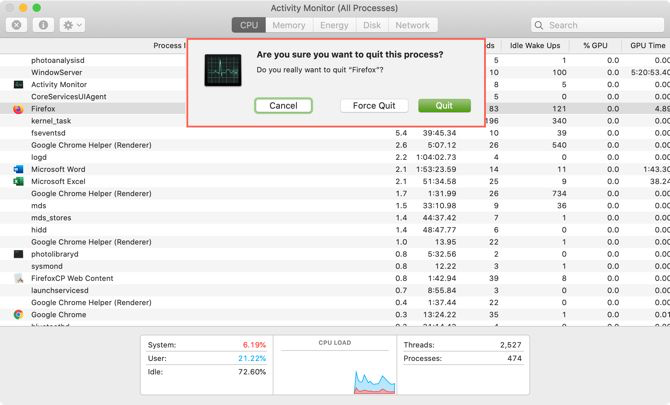Click the Force Quit button
This screenshot has width=670, height=405.
374,106
